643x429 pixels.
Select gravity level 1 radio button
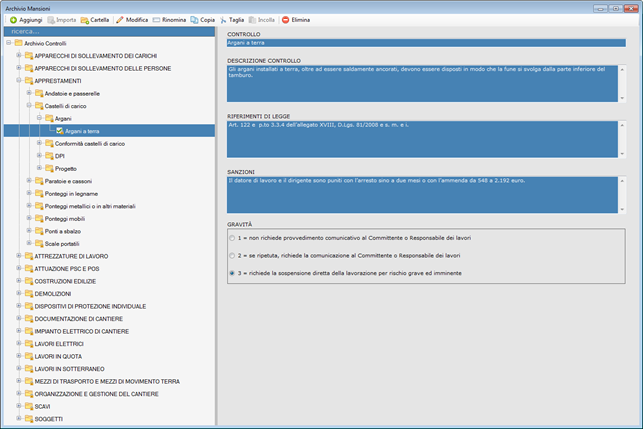point(233,239)
